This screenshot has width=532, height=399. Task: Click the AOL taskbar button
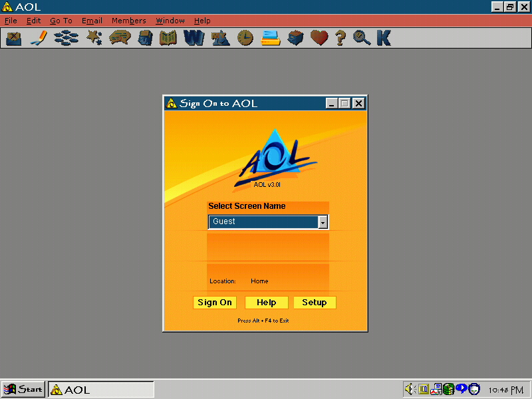(100, 390)
